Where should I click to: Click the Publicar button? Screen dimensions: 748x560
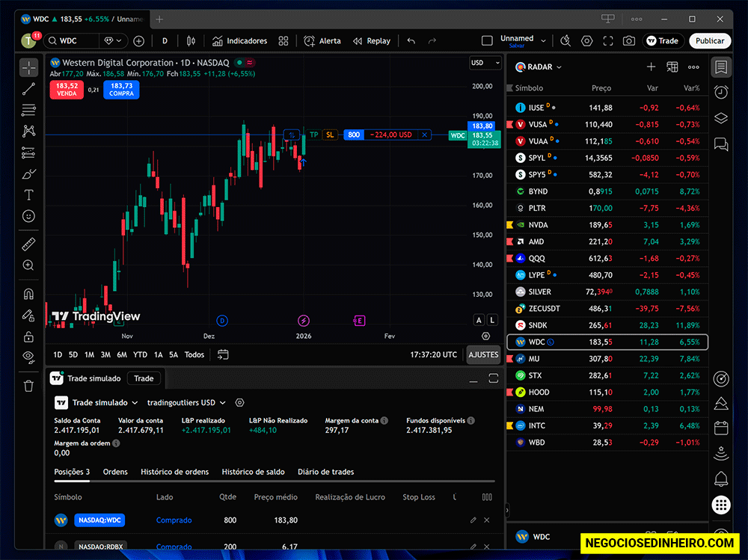(709, 41)
